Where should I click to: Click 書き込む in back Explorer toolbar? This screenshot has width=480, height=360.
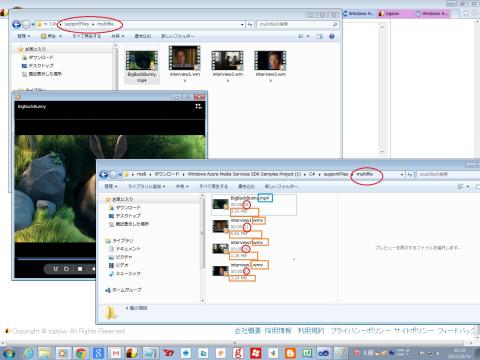coord(143,36)
